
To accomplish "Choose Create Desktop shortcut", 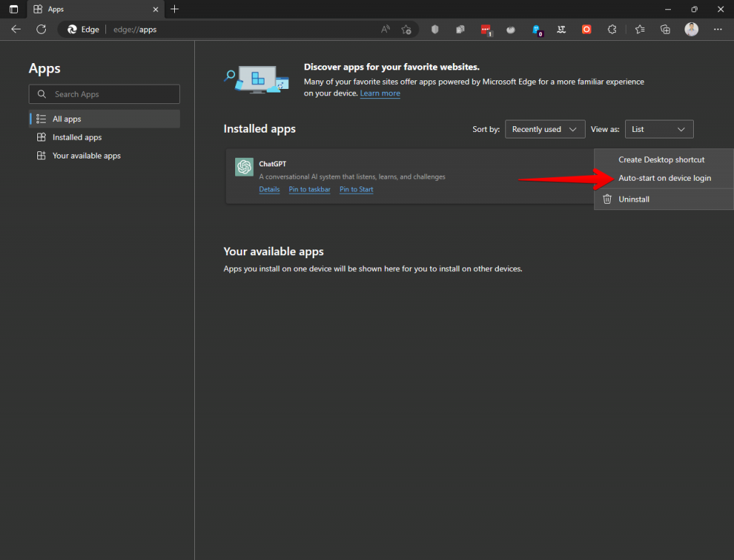I will [664, 160].
